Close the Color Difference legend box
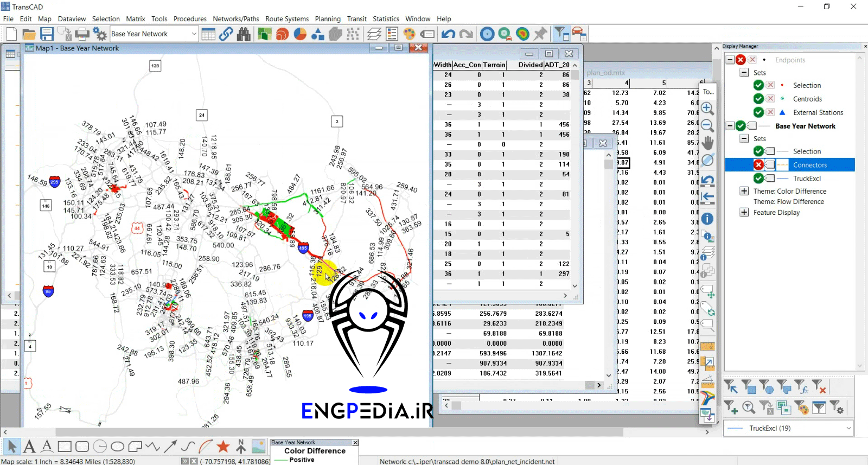 (355, 443)
